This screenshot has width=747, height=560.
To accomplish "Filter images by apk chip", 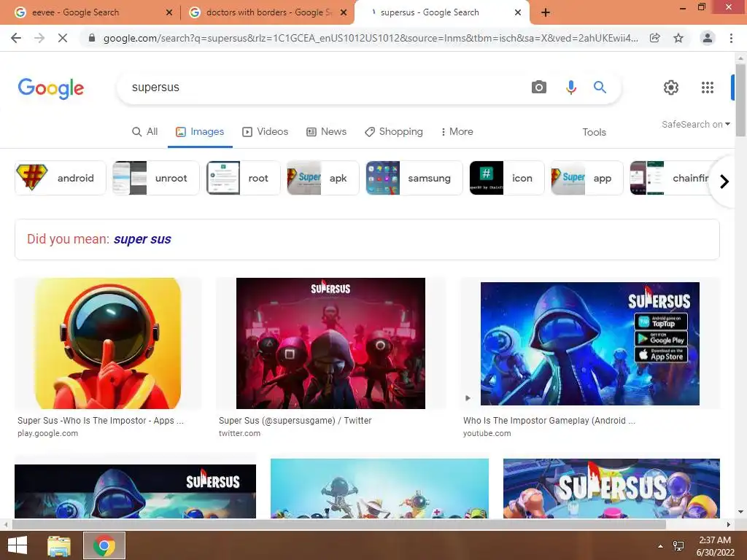I will point(322,178).
